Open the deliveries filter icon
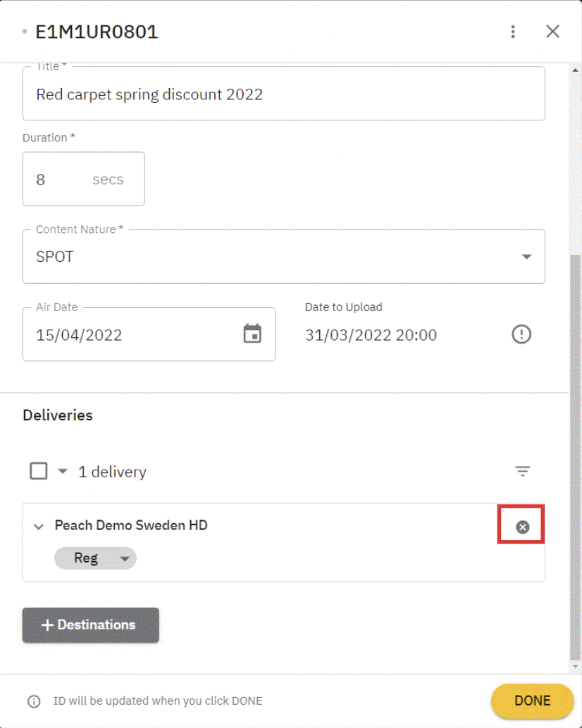Image resolution: width=582 pixels, height=728 pixels. (522, 472)
